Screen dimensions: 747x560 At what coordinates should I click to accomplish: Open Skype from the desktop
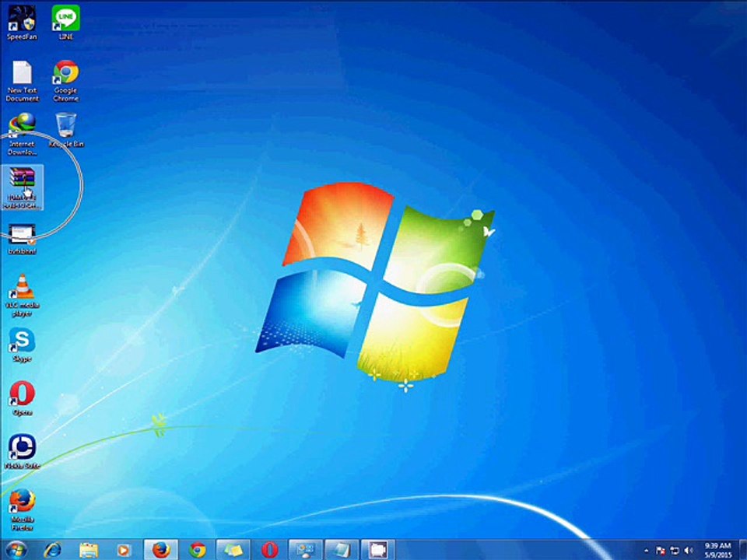[x=22, y=345]
